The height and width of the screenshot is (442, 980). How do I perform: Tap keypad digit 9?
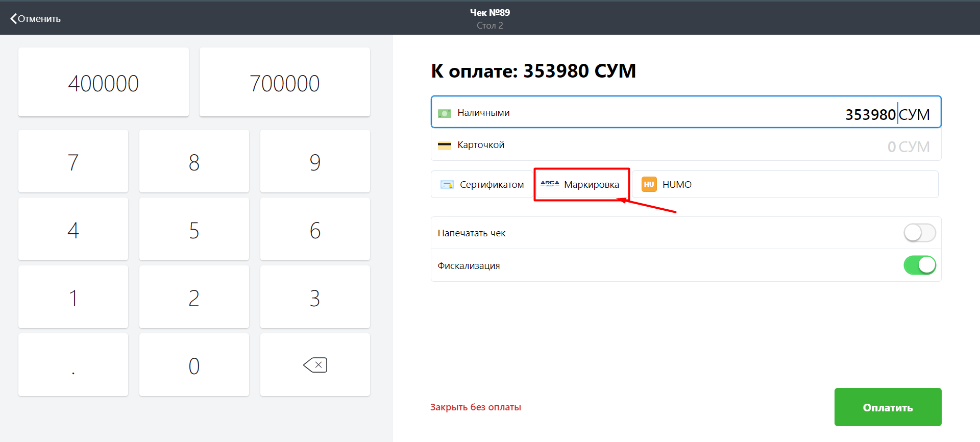[x=315, y=161]
